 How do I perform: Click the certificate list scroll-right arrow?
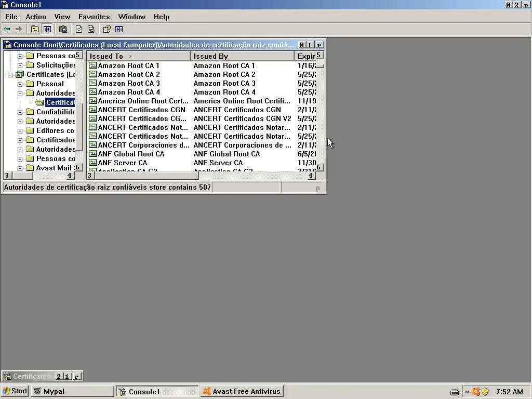[311, 176]
